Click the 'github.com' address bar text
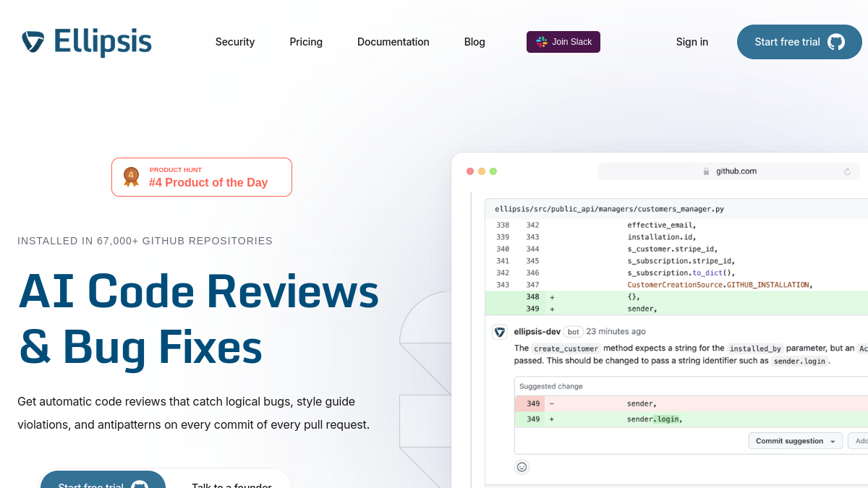The width and height of the screenshot is (868, 488). [x=736, y=171]
